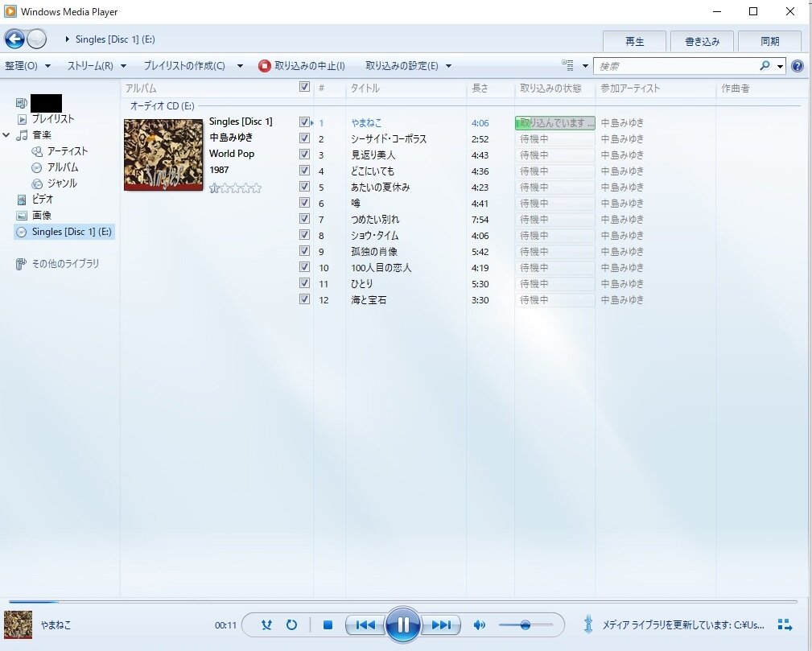Uncheck track 12 海と宝石 checkbox
The image size is (812, 651).
click(304, 299)
